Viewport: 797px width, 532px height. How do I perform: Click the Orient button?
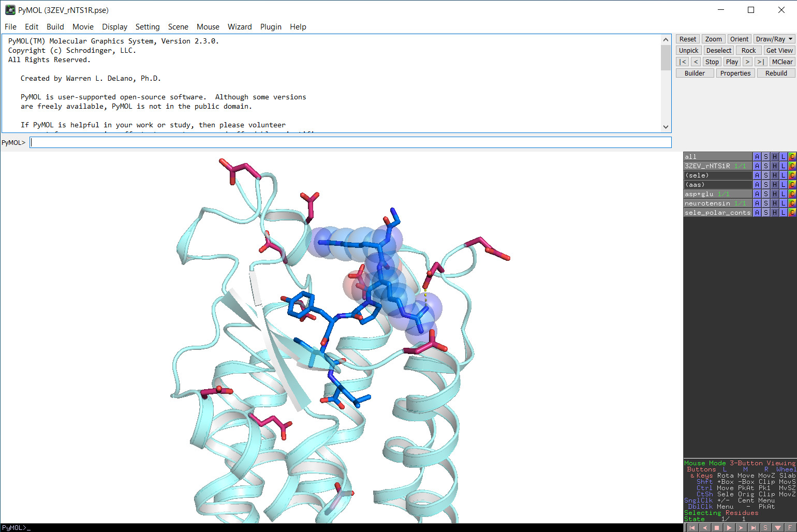coord(739,39)
